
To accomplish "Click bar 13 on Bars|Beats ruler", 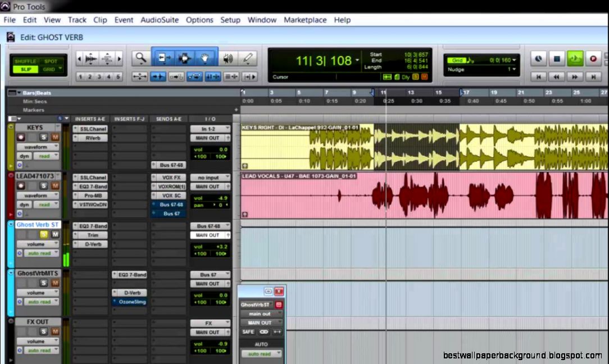I will coord(411,93).
